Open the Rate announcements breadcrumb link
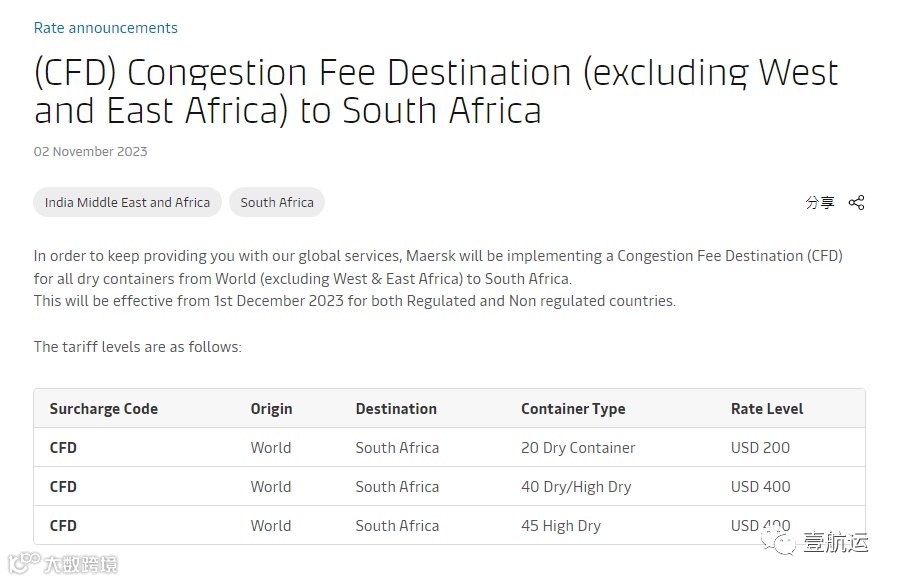897x581 pixels. pos(106,28)
